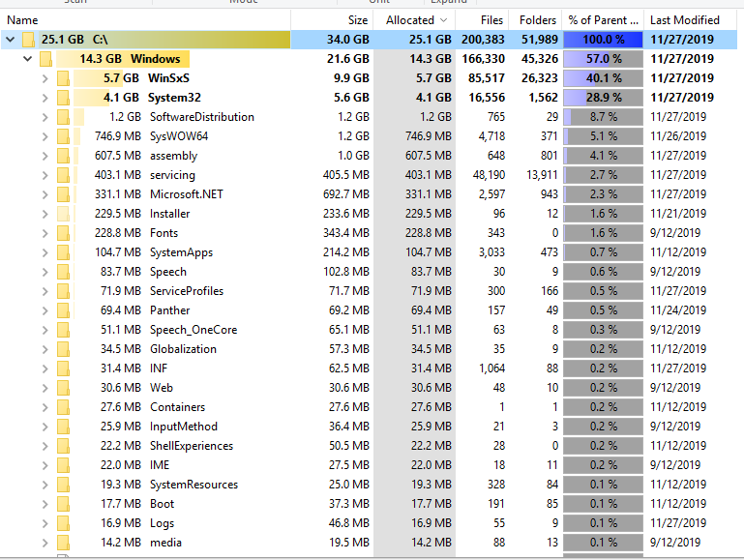Click the Web folder icon
This screenshot has width=744, height=560.
click(x=63, y=388)
